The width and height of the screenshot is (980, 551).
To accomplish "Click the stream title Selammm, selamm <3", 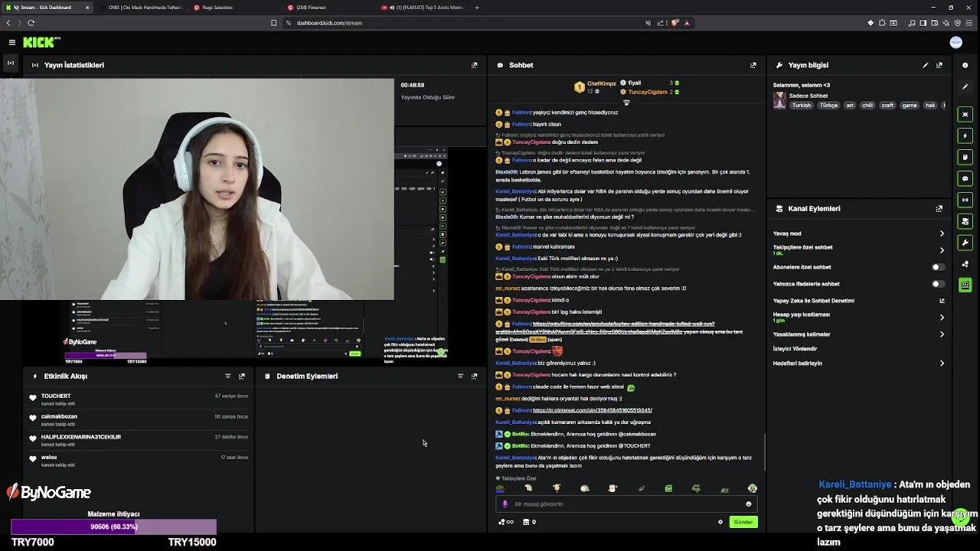I will click(x=802, y=85).
